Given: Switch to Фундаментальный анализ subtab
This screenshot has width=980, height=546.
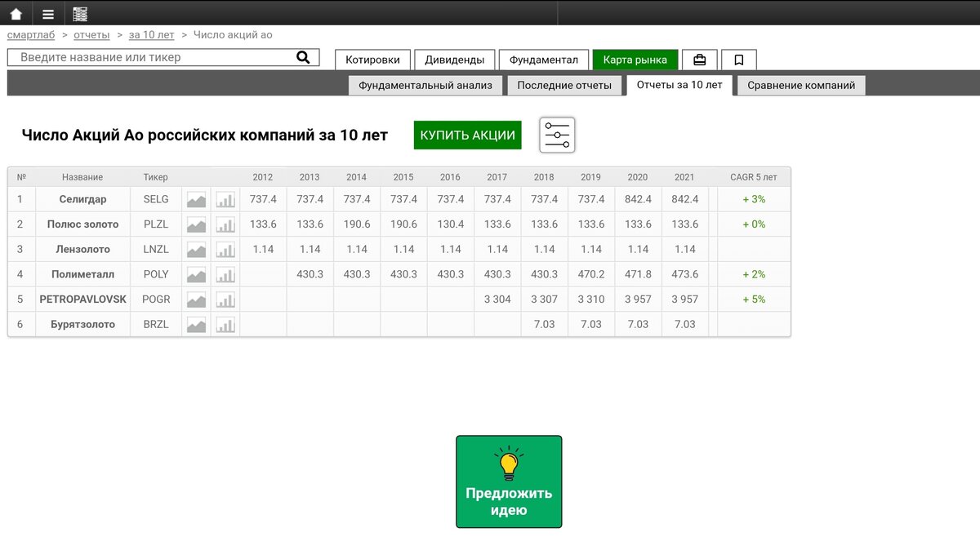Looking at the screenshot, I should coord(425,85).
